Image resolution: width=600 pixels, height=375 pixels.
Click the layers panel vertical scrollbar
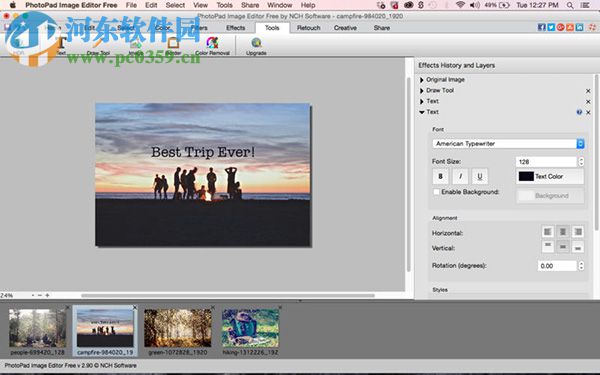[597, 152]
